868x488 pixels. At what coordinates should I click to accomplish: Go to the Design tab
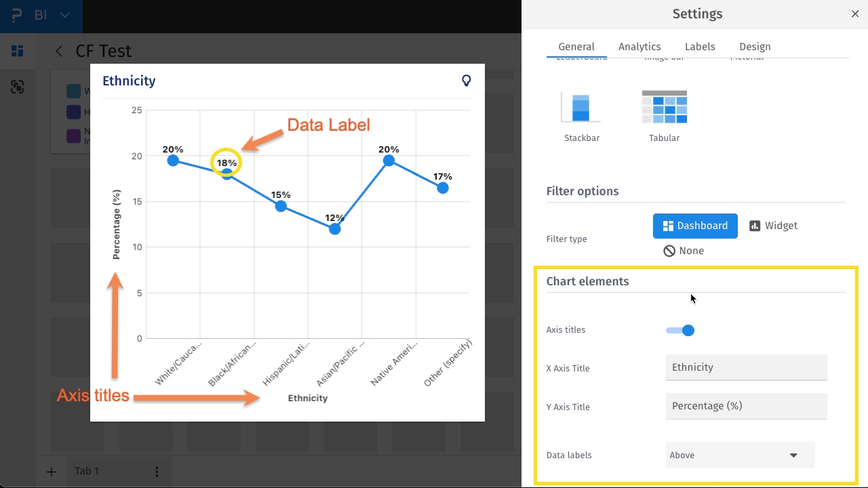pyautogui.click(x=755, y=47)
